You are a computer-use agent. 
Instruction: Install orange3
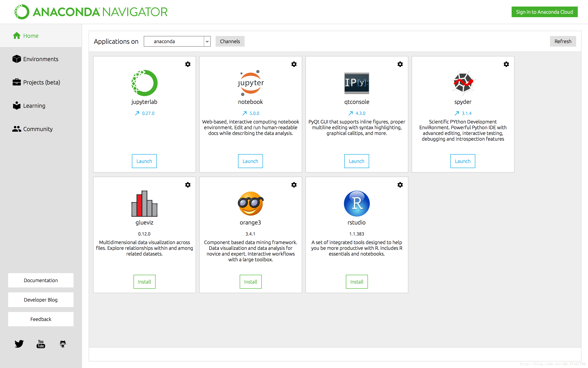[251, 282]
